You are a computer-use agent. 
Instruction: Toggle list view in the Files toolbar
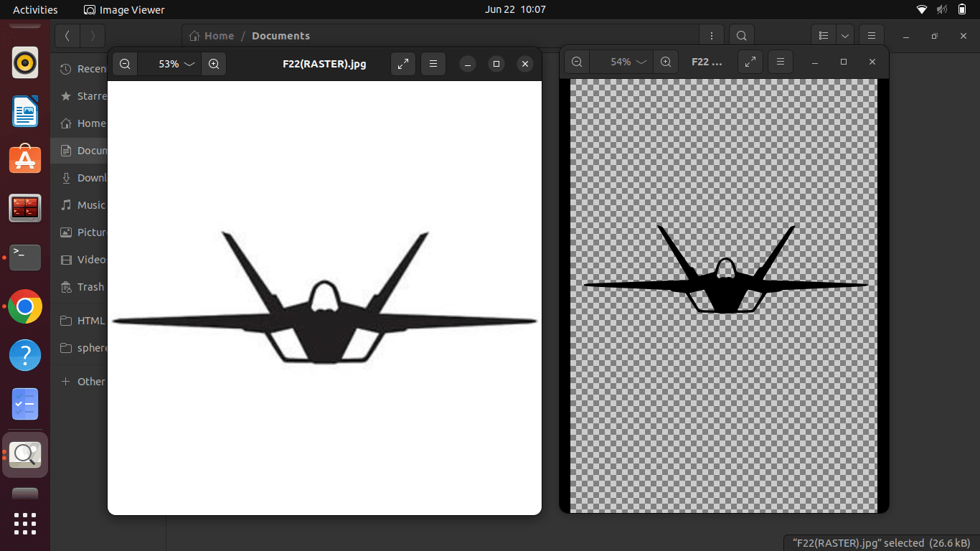point(824,36)
